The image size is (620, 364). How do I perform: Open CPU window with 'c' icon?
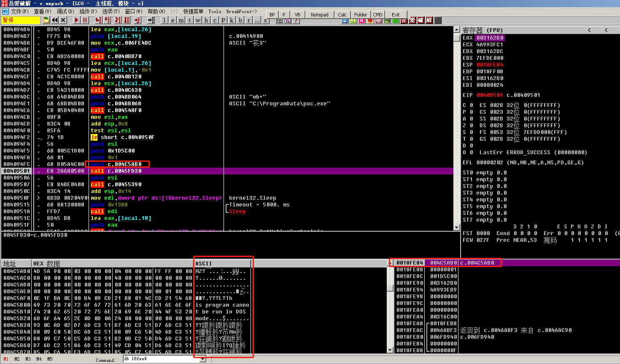click(x=215, y=20)
